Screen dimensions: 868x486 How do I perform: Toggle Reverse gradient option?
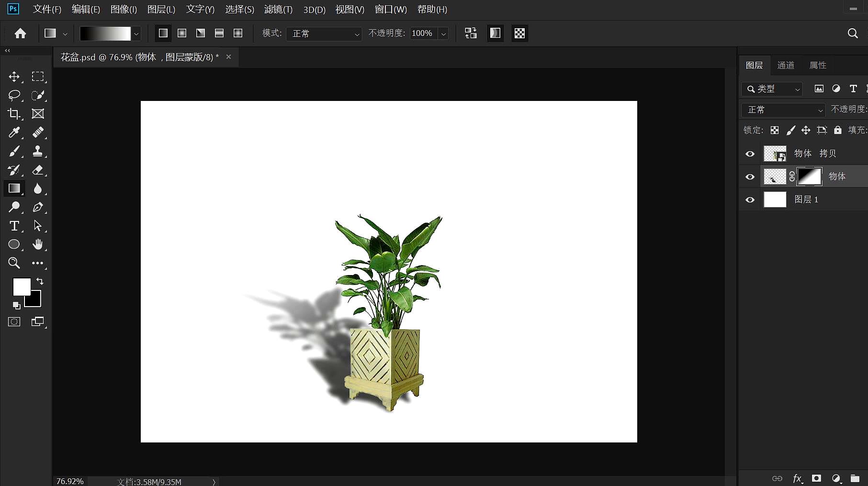tap(471, 33)
